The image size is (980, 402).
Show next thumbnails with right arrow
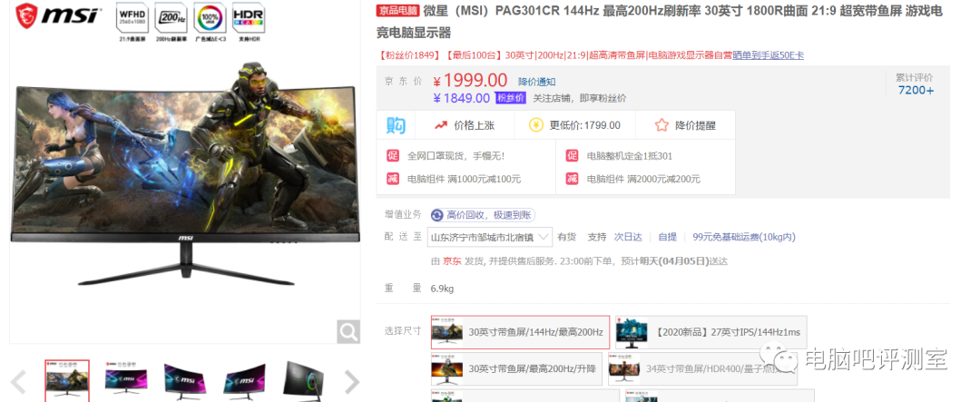[352, 382]
